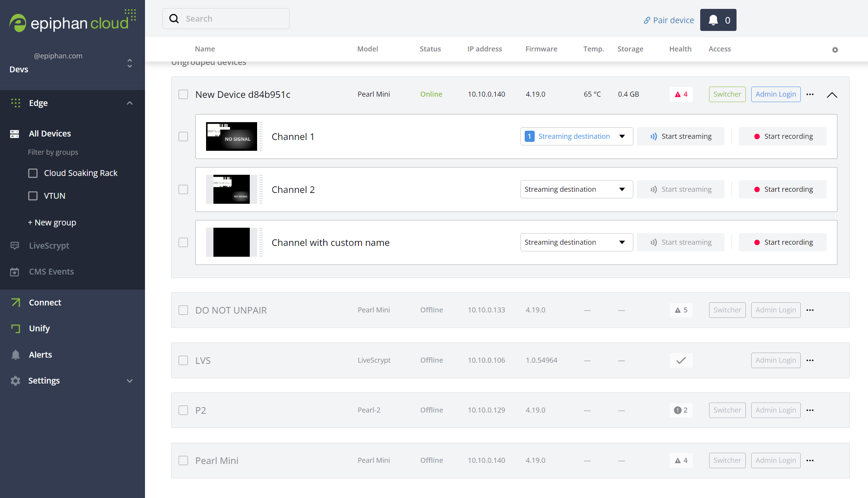The image size is (868, 498).
Task: Click into the Search field
Action: (232, 19)
